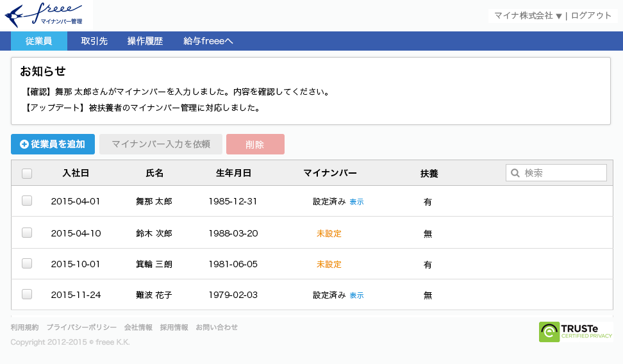This screenshot has height=364, width=623.
Task: Switch to the 操作履歴 tab
Action: tap(145, 41)
